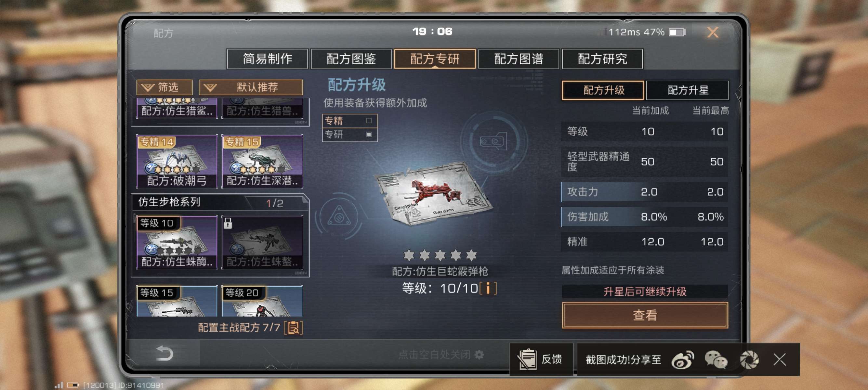Select the 配方:破潮弓 recipe thumbnail
868x390 pixels.
pos(177,161)
